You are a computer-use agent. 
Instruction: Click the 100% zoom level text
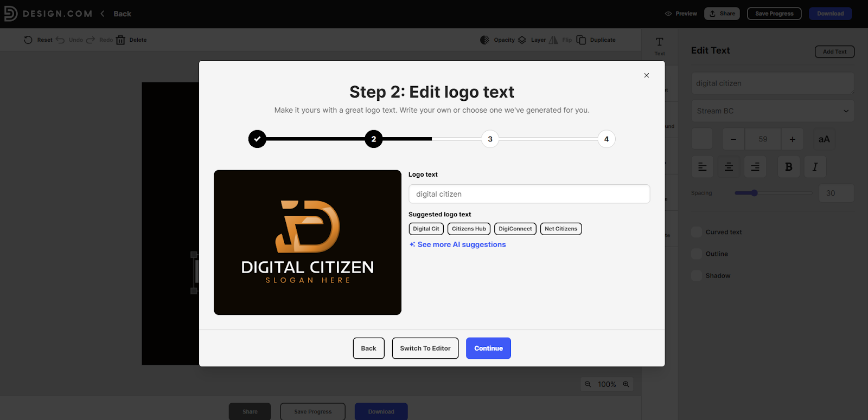tap(607, 384)
